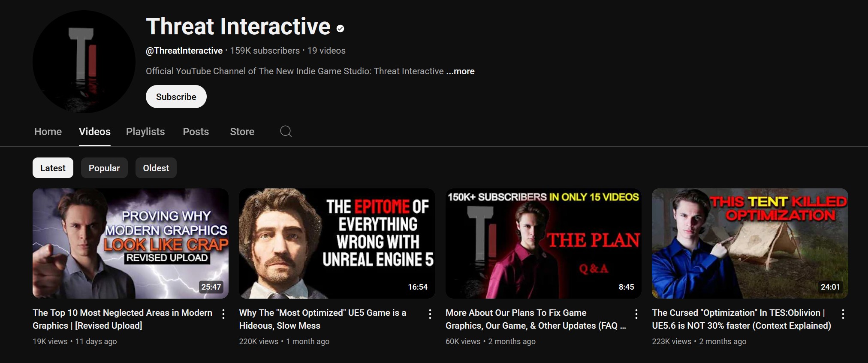Play the "Epitome of Everything Wrong" thumbnail
Viewport: 868px width, 363px height.
[x=337, y=243]
